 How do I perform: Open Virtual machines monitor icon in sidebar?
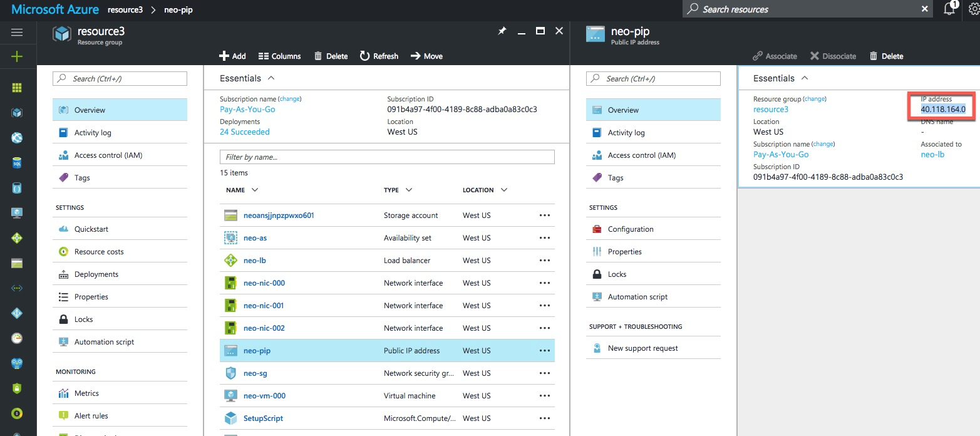point(17,213)
